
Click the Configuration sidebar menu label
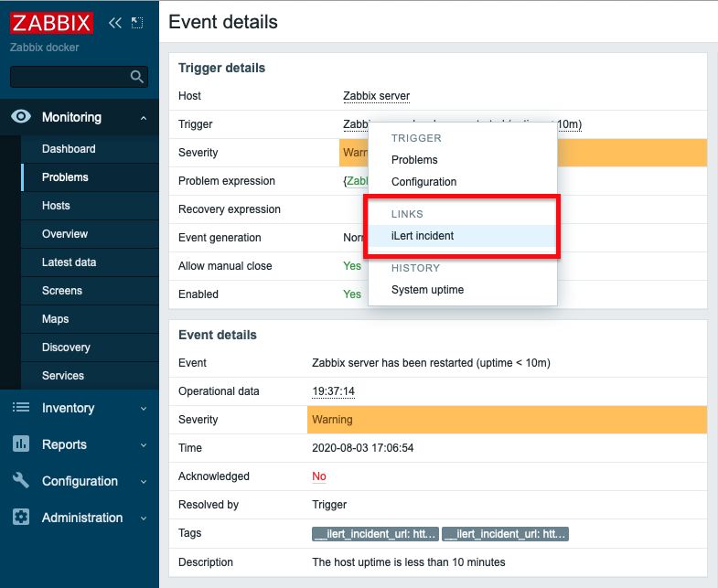pyautogui.click(x=80, y=481)
